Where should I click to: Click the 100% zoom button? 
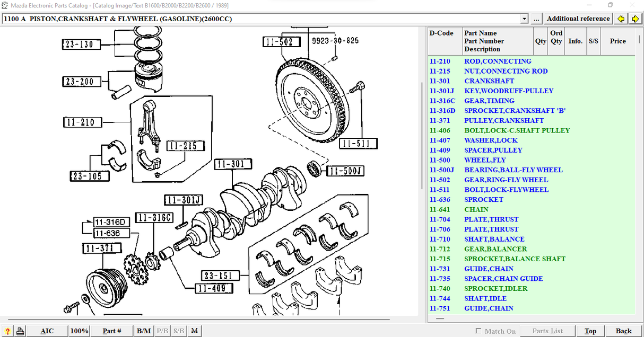coord(79,331)
